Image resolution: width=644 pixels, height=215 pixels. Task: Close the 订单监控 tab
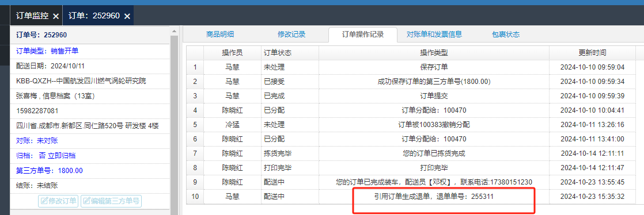(x=55, y=16)
